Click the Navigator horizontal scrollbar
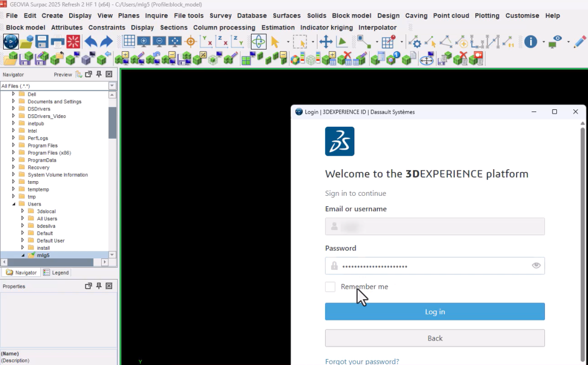 (x=54, y=262)
